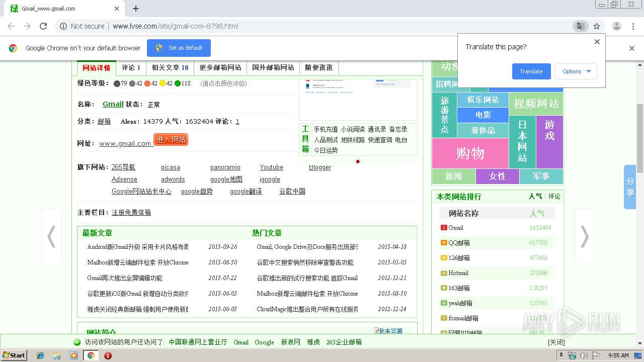Open QQ邮箱 in the ranking list
The height and width of the screenshot is (362, 644).
coord(459,243)
